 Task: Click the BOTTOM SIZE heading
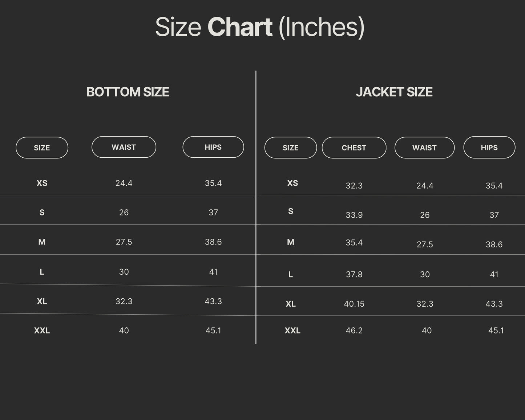128,92
